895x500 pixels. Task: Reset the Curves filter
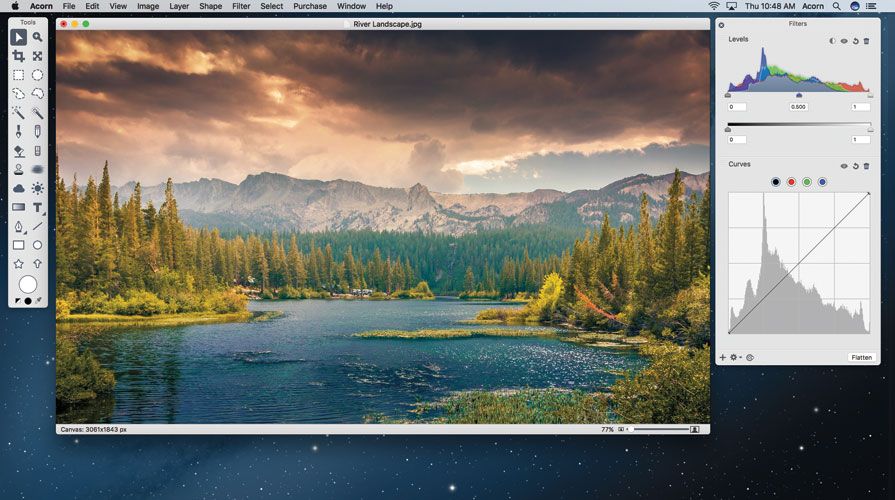(856, 166)
